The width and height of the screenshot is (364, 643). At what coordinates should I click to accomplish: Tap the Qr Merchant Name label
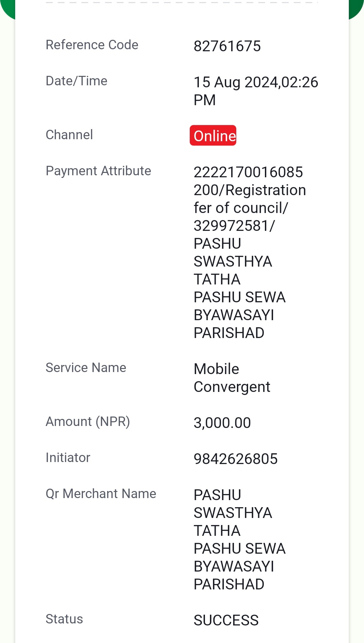click(101, 494)
